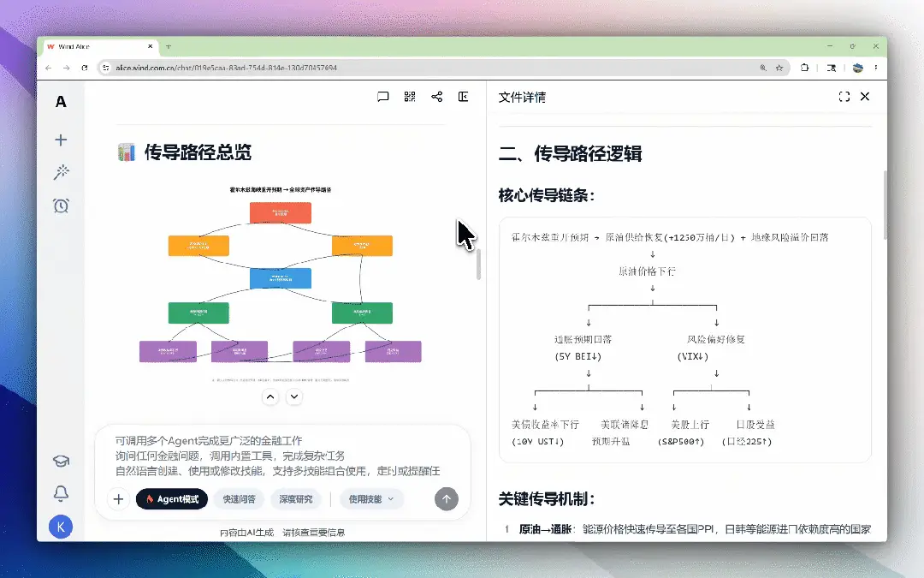924x578 pixels.
Task: Open the K user avatar
Action: tap(61, 527)
